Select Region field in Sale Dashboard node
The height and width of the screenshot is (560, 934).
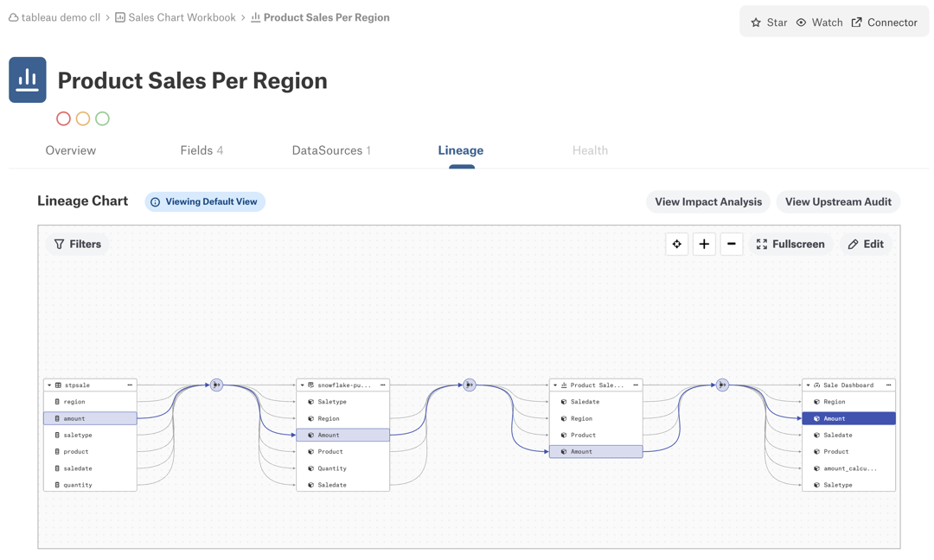click(x=849, y=402)
